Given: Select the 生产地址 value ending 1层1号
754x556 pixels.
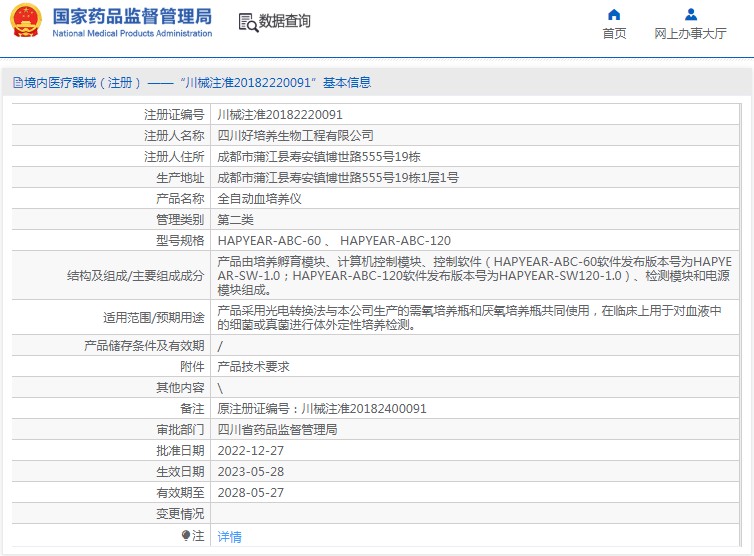Looking at the screenshot, I should tap(338, 177).
